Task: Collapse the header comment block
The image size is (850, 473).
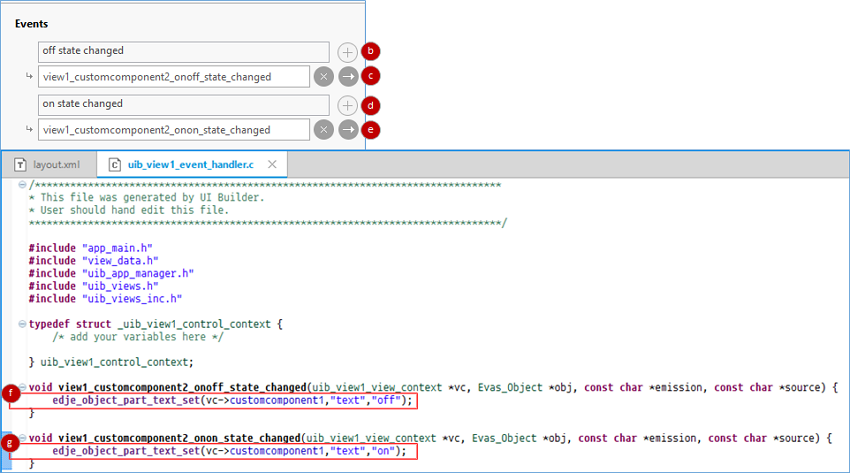Action: pos(21,186)
